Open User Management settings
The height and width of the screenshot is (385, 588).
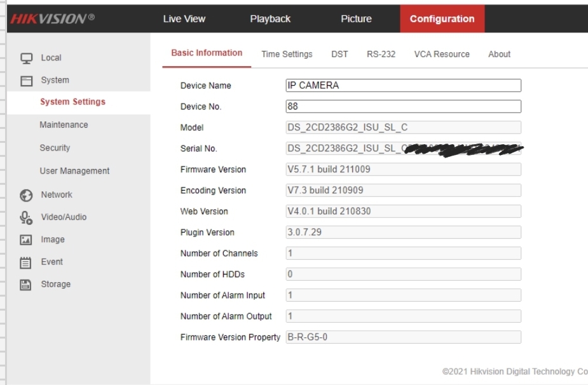tap(74, 171)
